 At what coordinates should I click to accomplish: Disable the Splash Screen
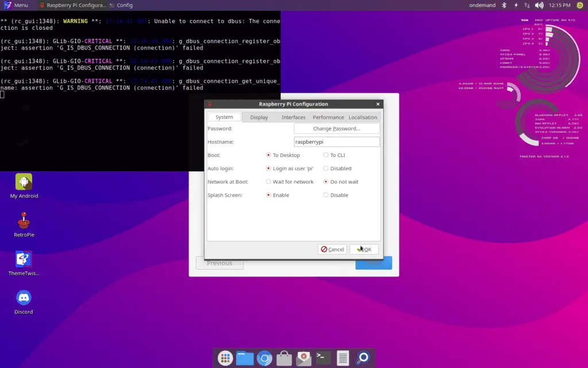335,195
